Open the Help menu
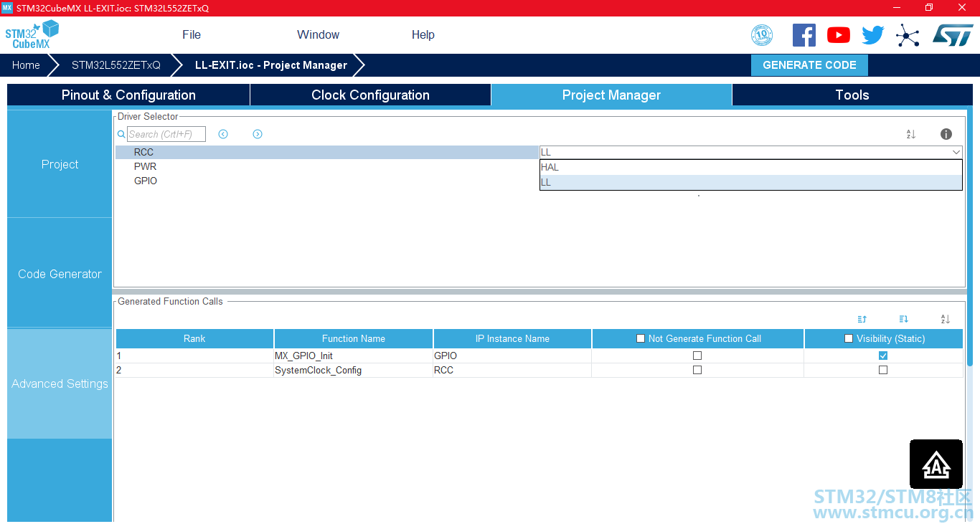980x529 pixels. pyautogui.click(x=423, y=34)
